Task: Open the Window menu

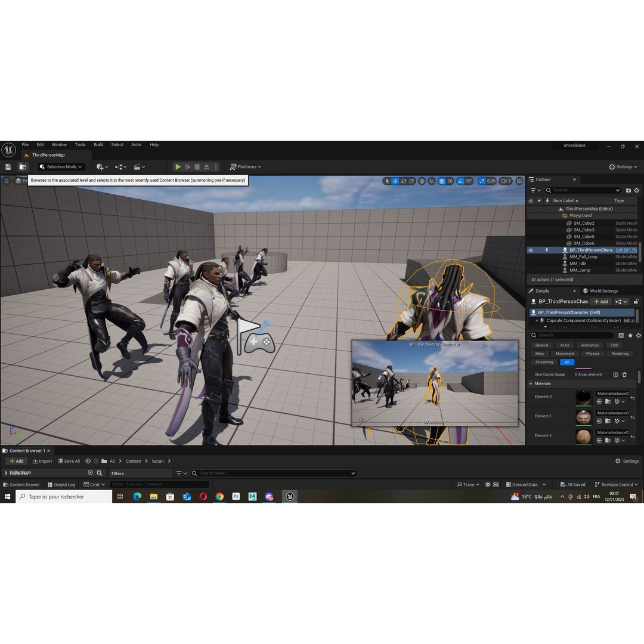Action: pyautogui.click(x=59, y=144)
